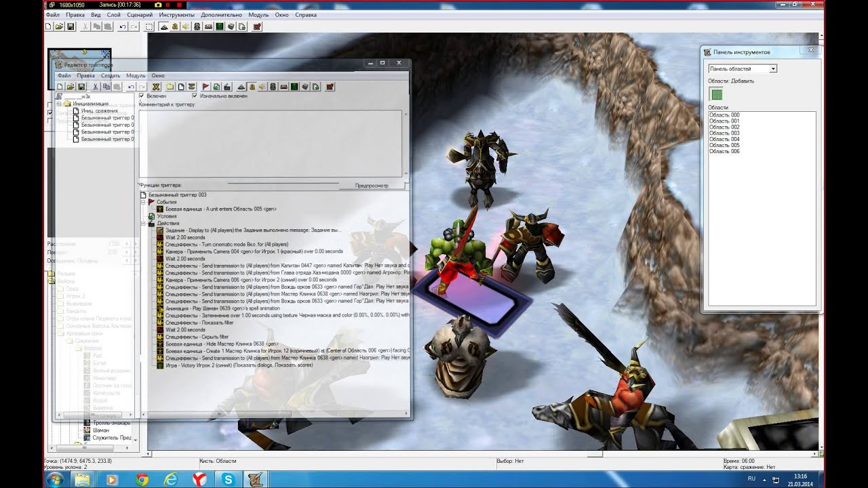The image size is (868, 488).
Task: Open AI Editor from main toolbar
Action: 219,27
